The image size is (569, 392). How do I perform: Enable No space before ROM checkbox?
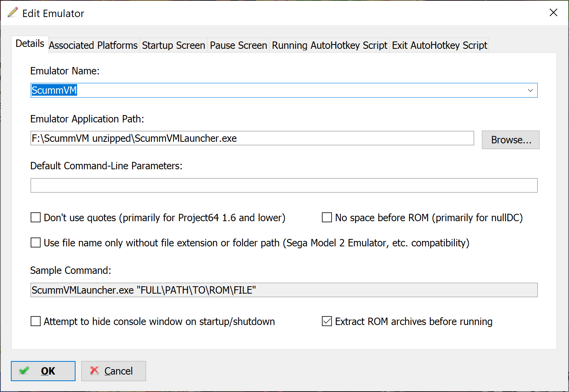[x=327, y=218]
